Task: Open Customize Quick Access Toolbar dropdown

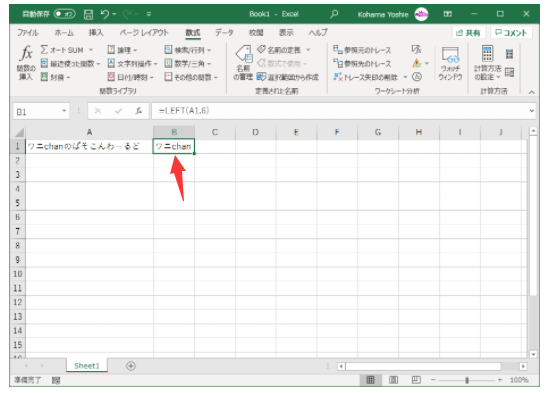Action: 149,14
